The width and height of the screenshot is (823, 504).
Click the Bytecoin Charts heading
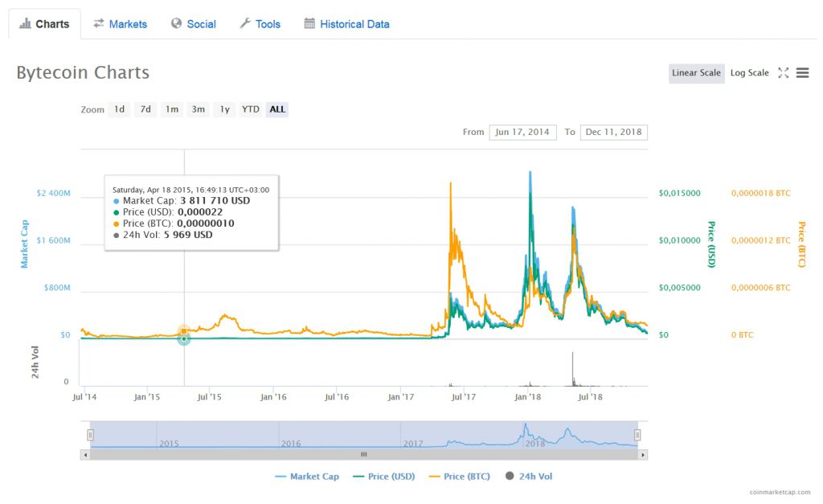(x=83, y=72)
